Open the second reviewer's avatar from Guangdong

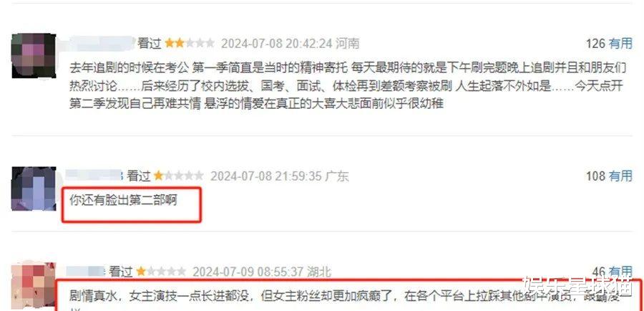coord(34,189)
